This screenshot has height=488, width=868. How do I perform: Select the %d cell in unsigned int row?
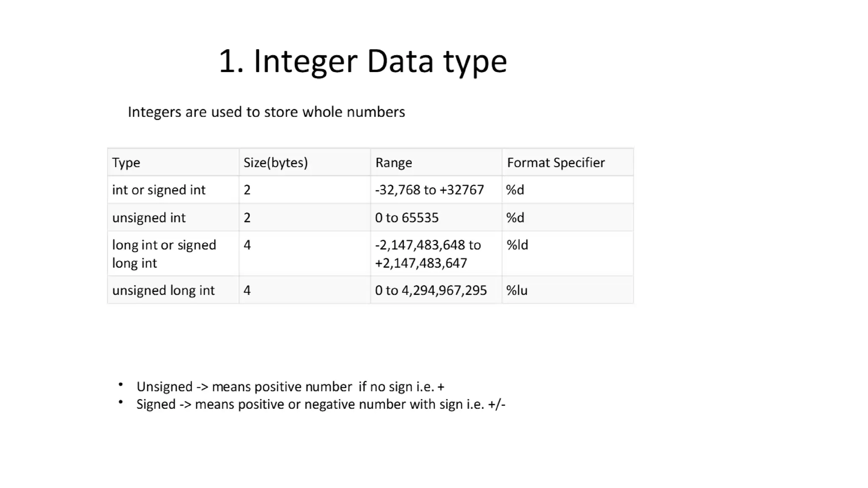(568, 217)
